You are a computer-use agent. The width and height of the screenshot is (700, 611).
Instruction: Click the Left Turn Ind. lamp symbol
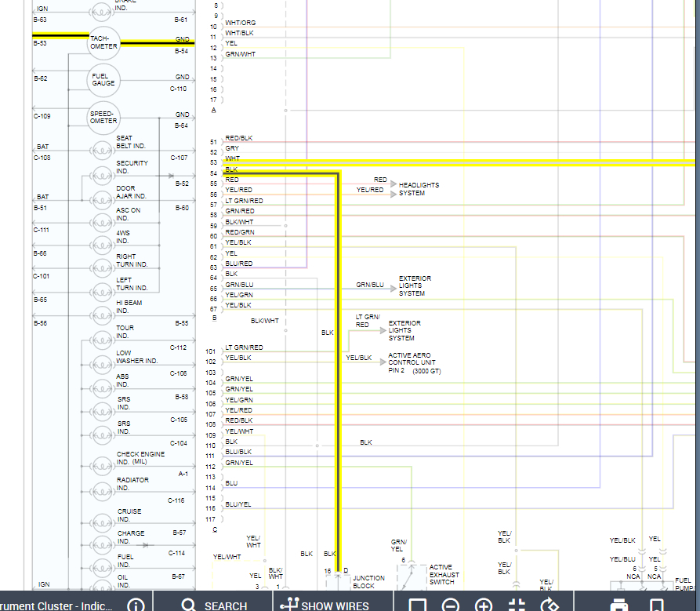pos(101,293)
